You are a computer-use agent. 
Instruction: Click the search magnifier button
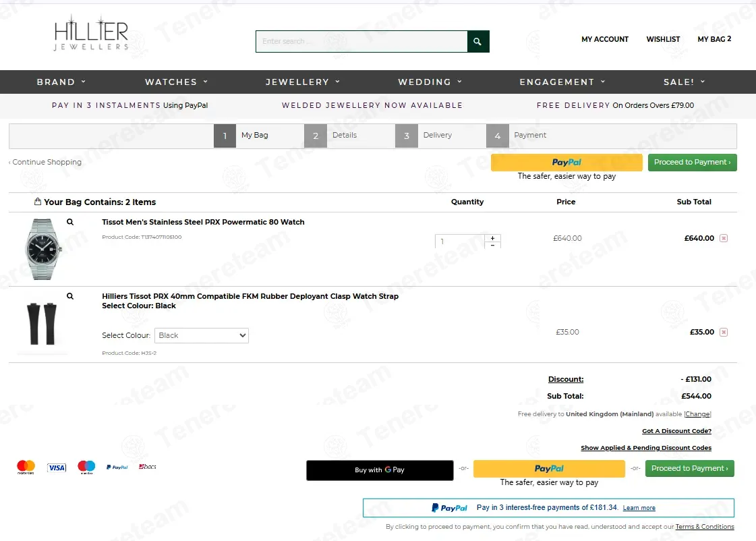(x=477, y=41)
